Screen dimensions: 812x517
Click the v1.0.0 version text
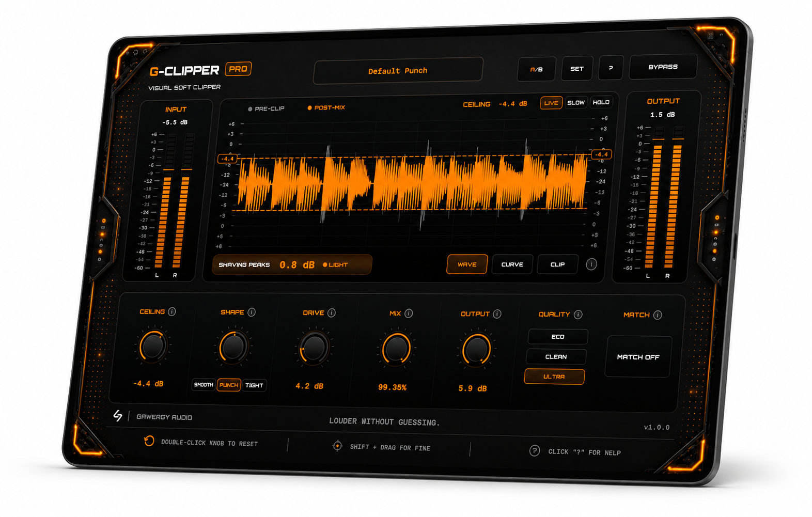657,427
